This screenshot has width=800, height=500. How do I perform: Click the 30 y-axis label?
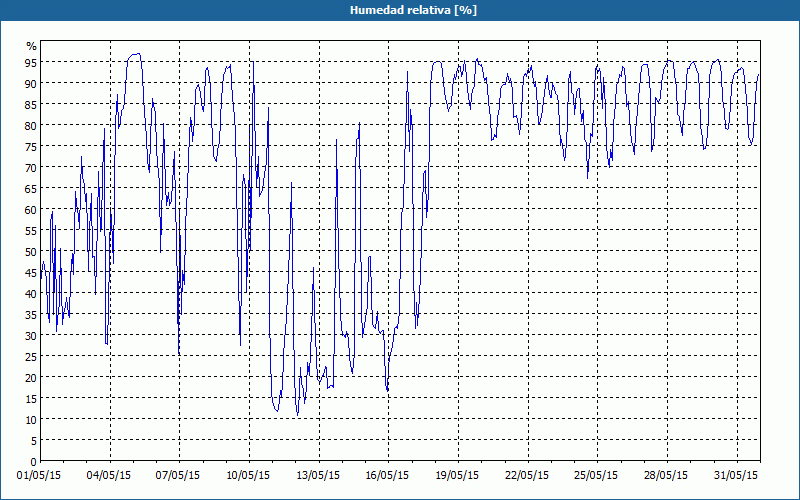(x=31, y=335)
